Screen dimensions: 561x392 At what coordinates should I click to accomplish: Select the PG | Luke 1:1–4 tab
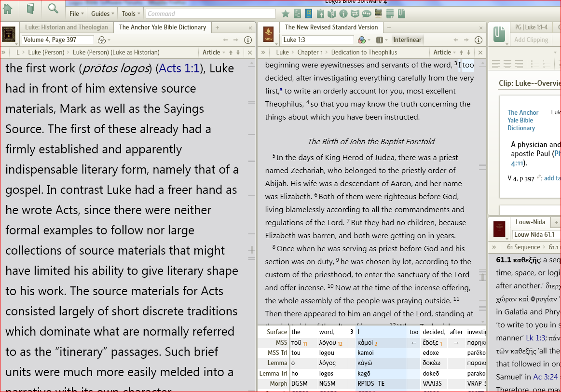(x=531, y=27)
